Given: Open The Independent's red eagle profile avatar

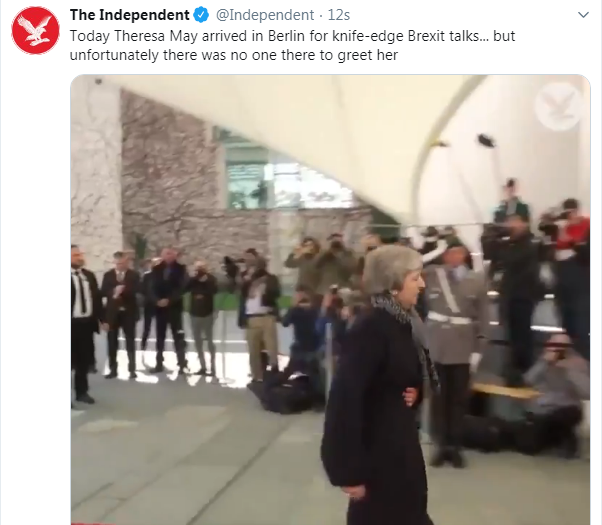Looking at the screenshot, I should pos(35,30).
